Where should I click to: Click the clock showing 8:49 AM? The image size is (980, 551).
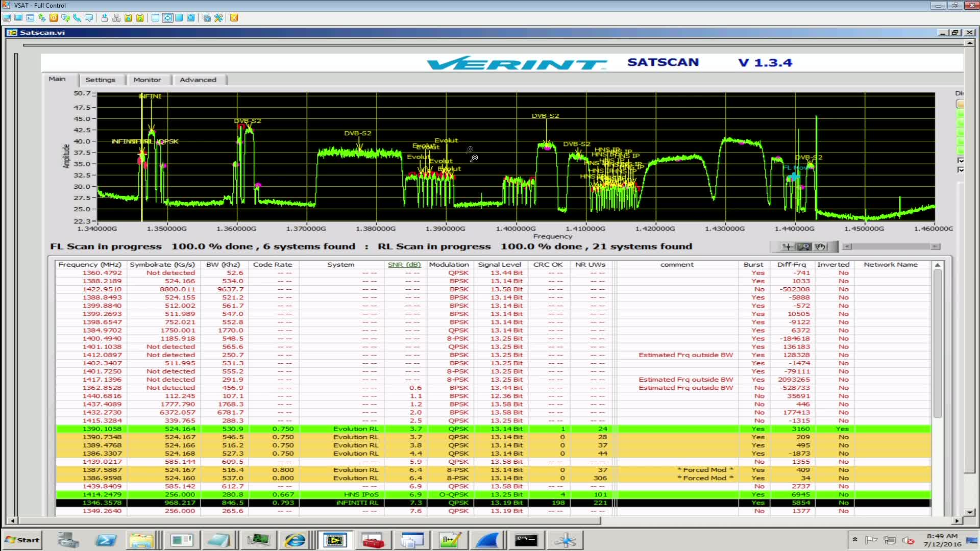coord(942,536)
